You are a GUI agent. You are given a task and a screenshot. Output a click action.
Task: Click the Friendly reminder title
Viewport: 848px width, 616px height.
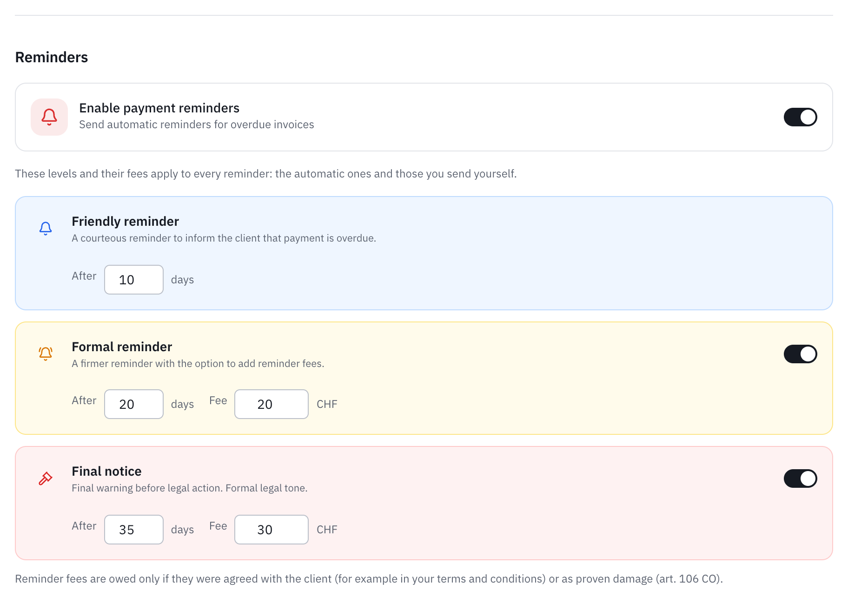126,221
